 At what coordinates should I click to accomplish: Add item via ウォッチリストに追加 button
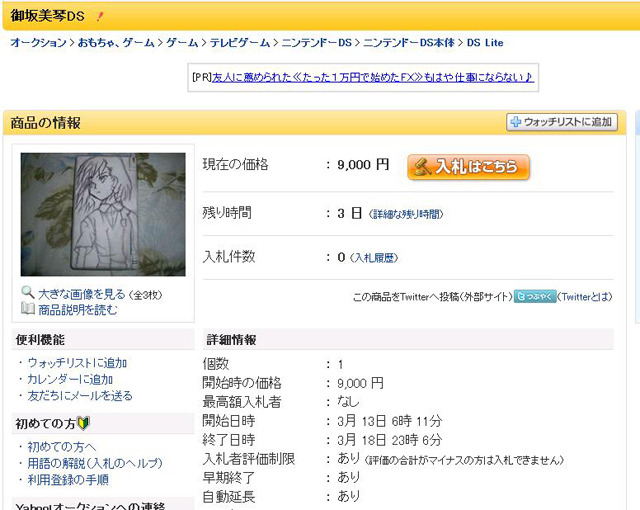coord(562,122)
